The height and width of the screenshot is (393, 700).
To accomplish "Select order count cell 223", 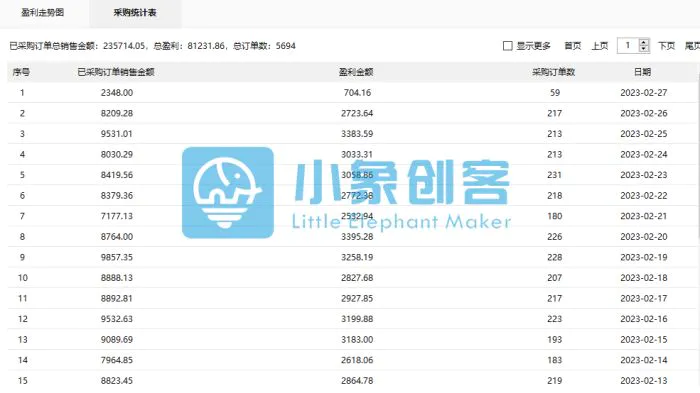I will (554, 318).
